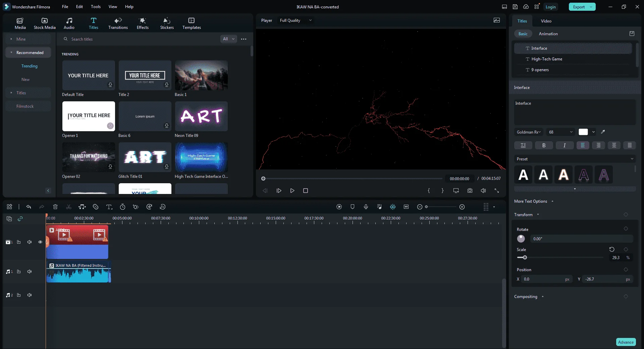Open the Audio library icon

69,23
